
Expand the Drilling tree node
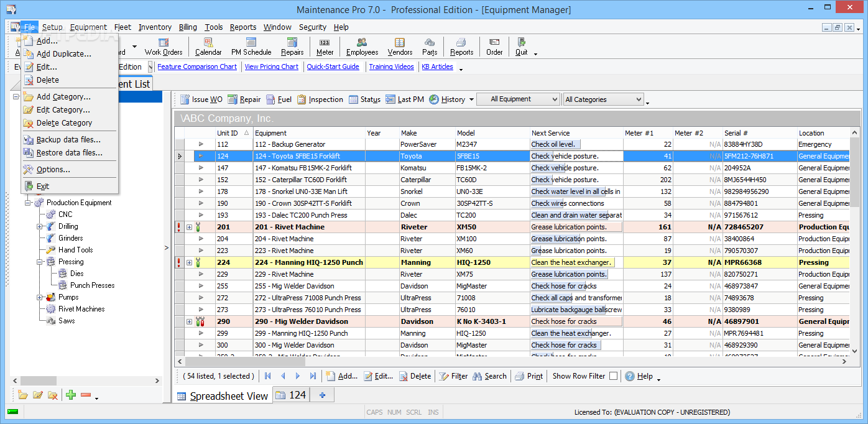pyautogui.click(x=40, y=226)
